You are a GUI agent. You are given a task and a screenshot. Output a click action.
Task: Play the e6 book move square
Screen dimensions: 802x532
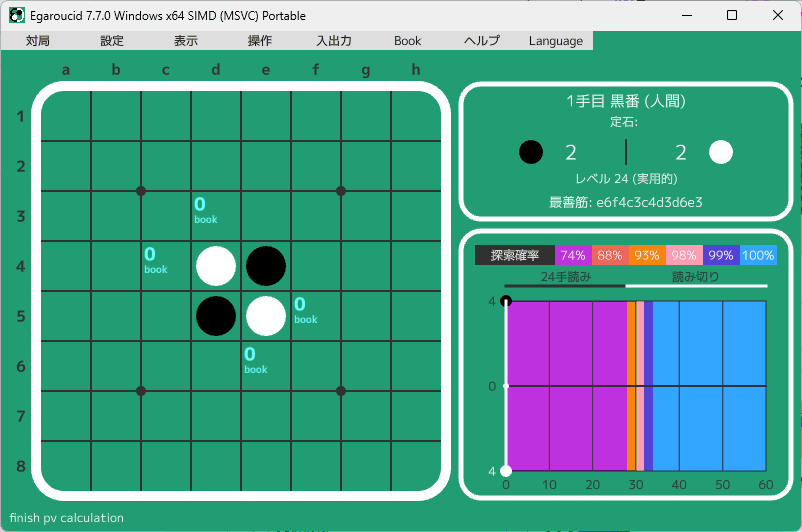click(x=266, y=365)
